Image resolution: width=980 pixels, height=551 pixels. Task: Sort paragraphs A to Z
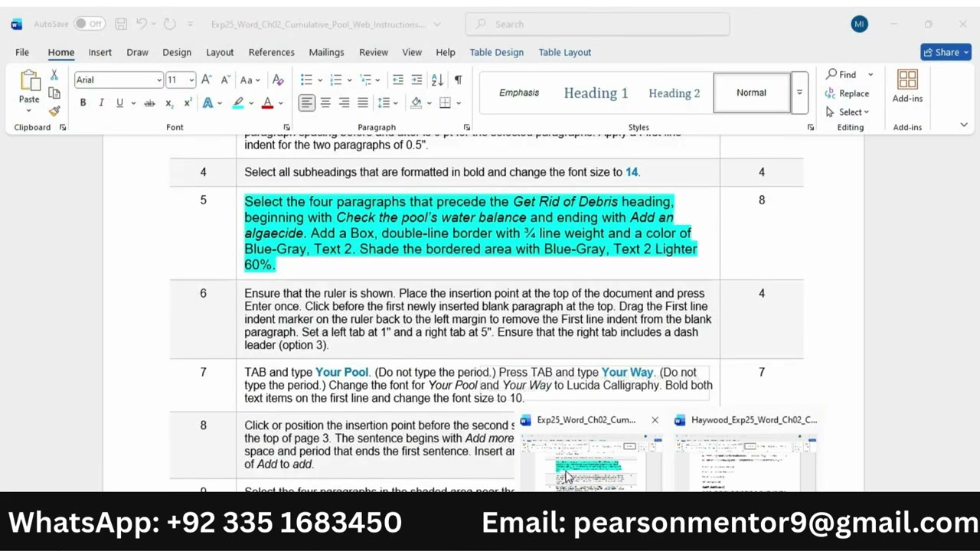(437, 80)
